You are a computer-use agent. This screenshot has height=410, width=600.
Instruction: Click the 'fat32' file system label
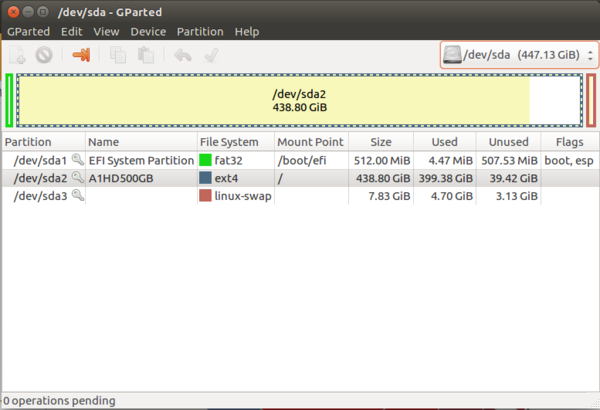(228, 160)
